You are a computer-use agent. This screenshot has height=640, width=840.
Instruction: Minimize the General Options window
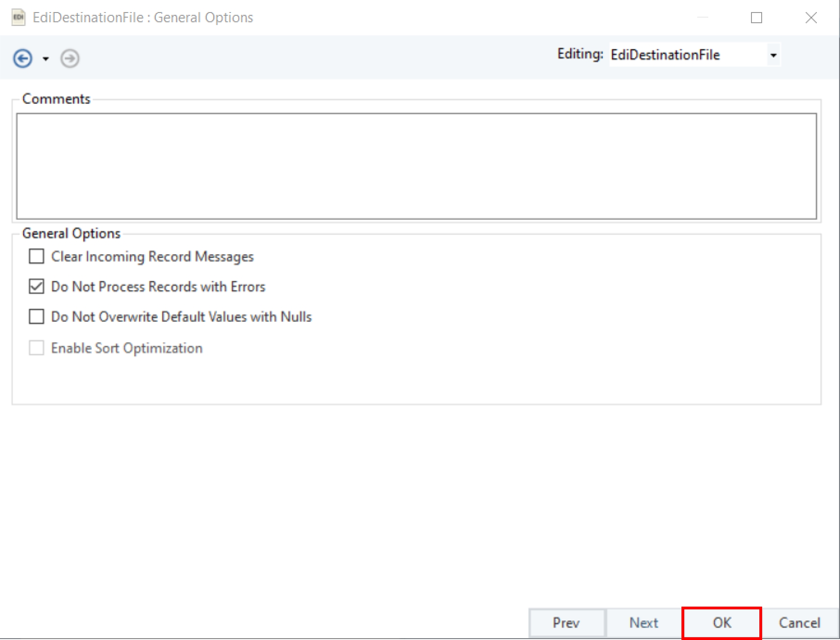point(703,18)
